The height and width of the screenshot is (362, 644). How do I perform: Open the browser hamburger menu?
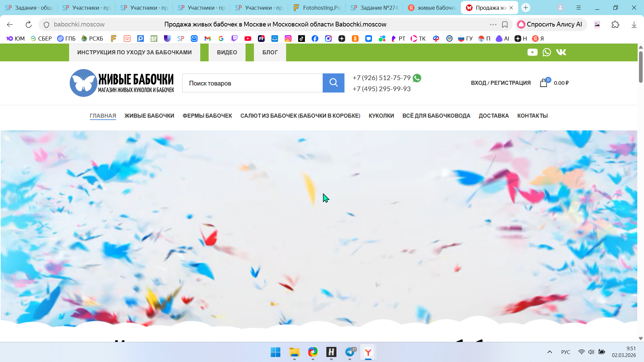click(x=579, y=7)
